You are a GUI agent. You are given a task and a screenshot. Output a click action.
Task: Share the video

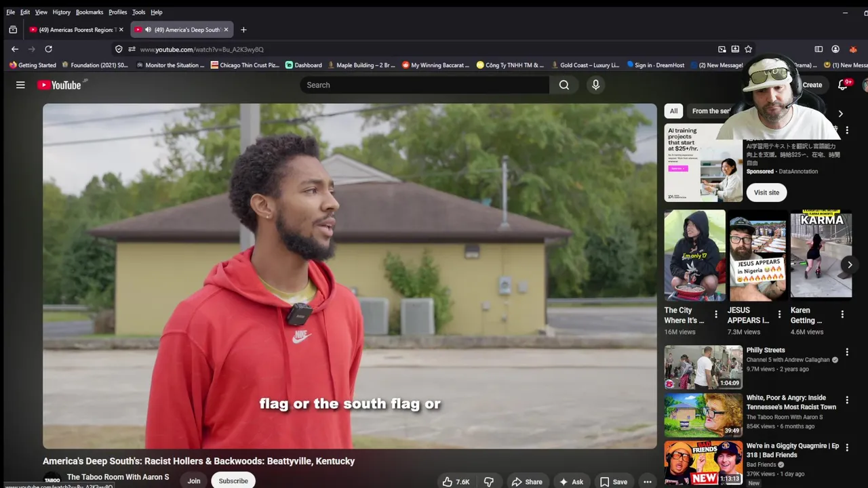(527, 482)
